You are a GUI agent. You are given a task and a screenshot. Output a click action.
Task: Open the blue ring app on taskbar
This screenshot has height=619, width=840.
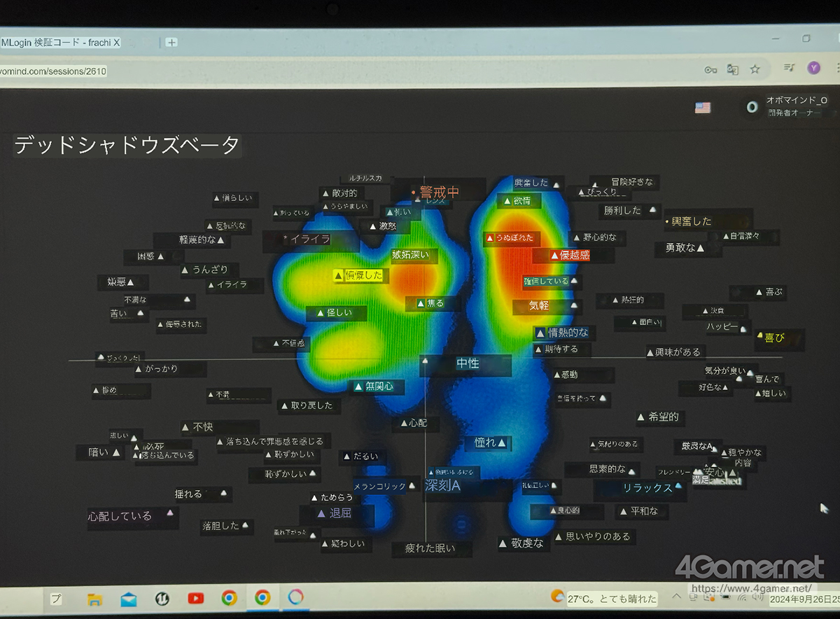click(x=296, y=597)
